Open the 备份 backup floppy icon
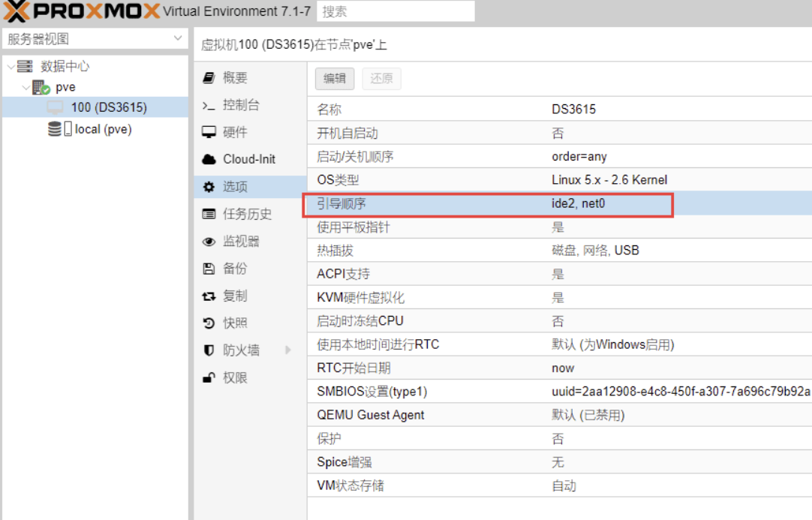Image resolution: width=812 pixels, height=520 pixels. point(209,269)
